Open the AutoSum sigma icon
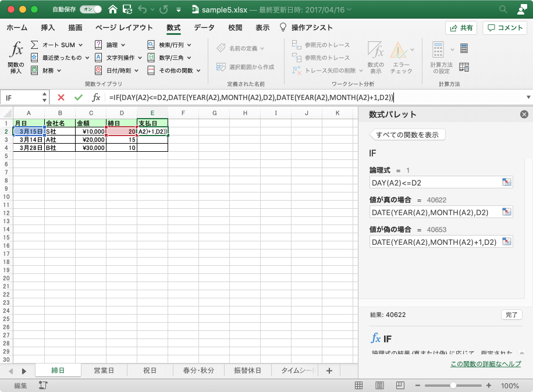Image resolution: width=533 pixels, height=392 pixels. tap(34, 45)
